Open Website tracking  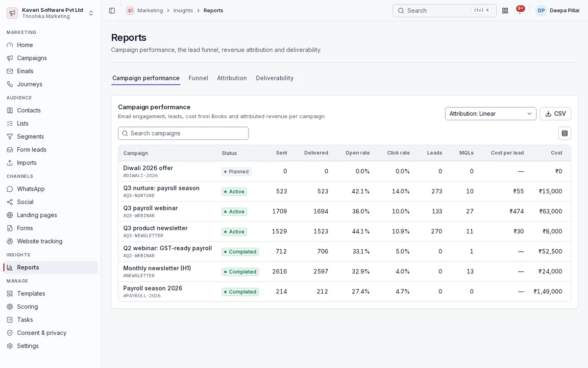pos(50,241)
